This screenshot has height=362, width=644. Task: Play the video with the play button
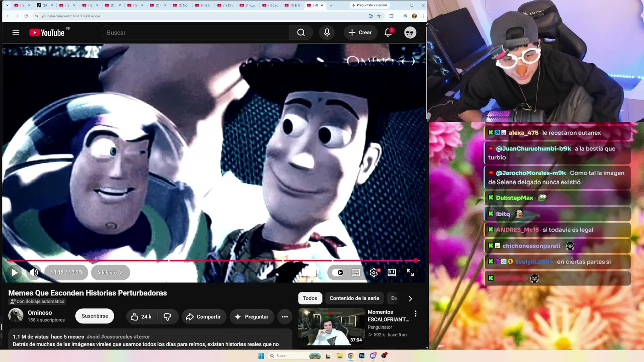point(14,273)
